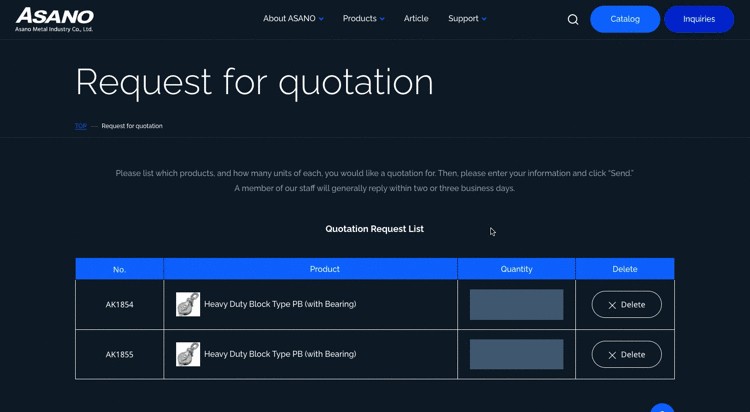The image size is (750, 412).
Task: Open the Article menu item
Action: [x=416, y=19]
